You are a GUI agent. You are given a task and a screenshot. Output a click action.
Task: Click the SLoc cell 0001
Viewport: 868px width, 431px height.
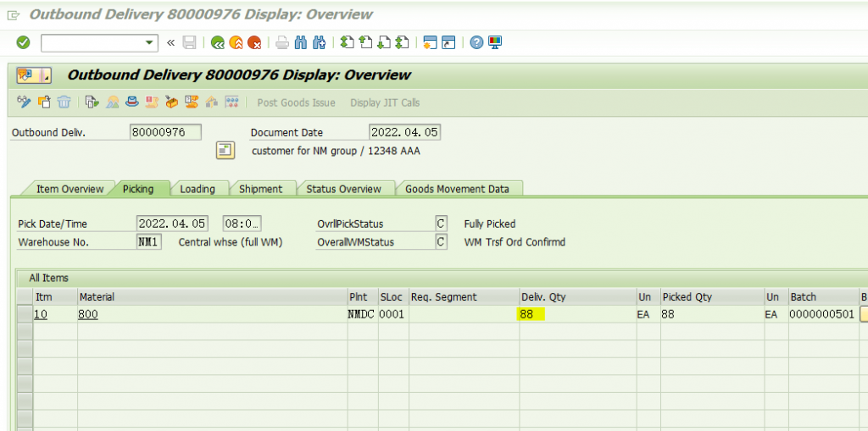393,315
